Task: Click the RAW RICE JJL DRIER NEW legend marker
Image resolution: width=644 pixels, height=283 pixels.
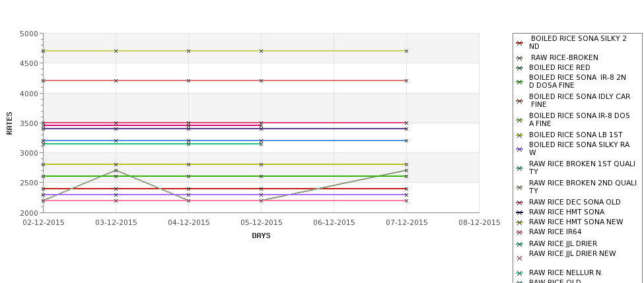Action: coord(519,259)
